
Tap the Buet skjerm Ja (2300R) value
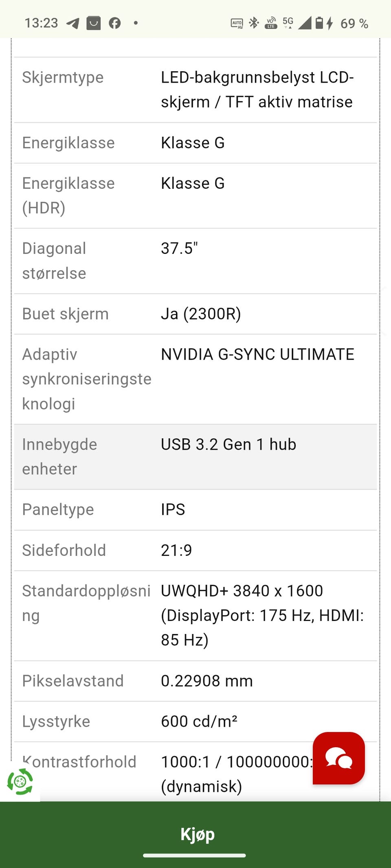tap(201, 314)
